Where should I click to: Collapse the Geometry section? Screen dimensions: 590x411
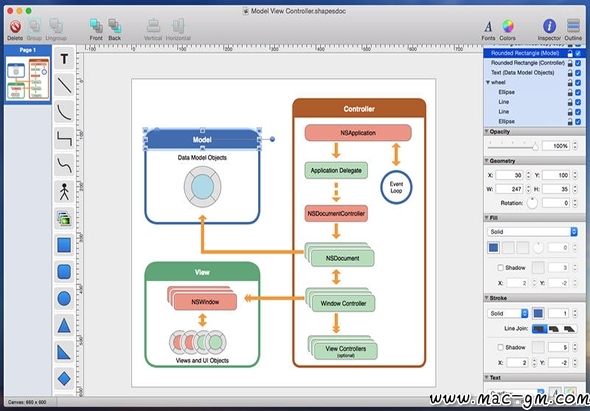(487, 161)
